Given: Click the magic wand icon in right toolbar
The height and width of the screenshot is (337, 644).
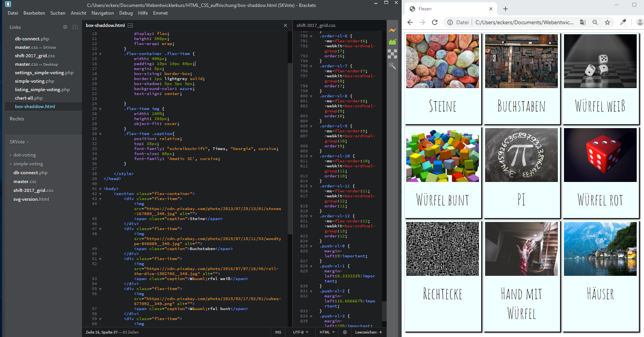Looking at the screenshot, I should tap(392, 66).
